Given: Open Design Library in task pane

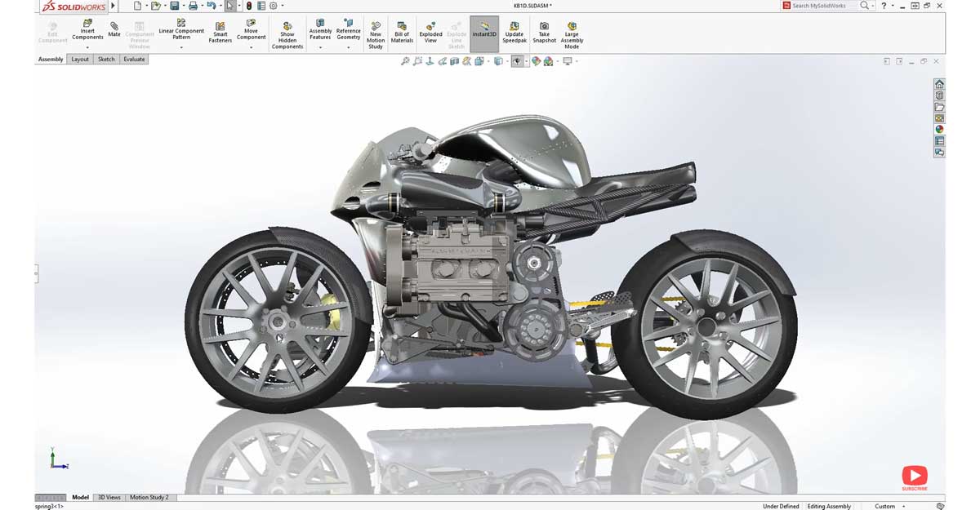Looking at the screenshot, I should [939, 95].
